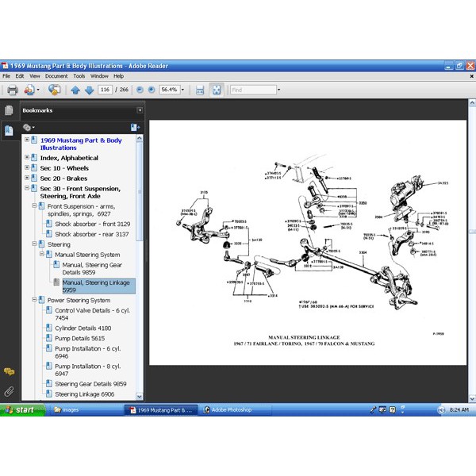Click the fit one full page icon

[x=217, y=90]
